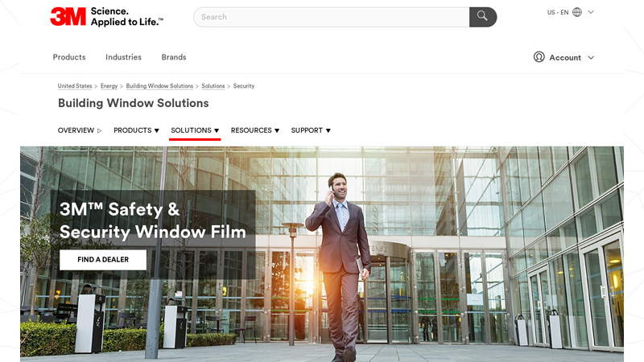The height and width of the screenshot is (362, 644).
Task: Open the Brands main menu
Action: (x=174, y=57)
